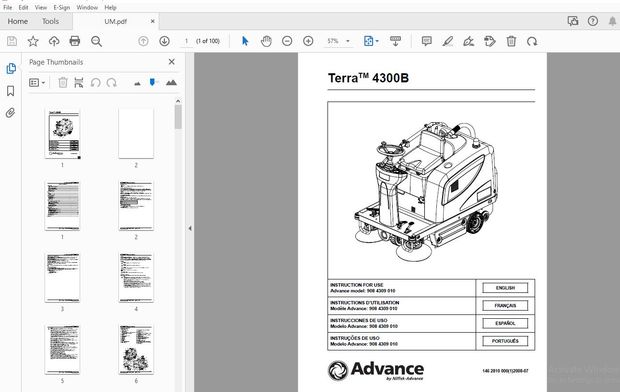The height and width of the screenshot is (392, 620).
Task: Open the Help menu
Action: tap(110, 7)
